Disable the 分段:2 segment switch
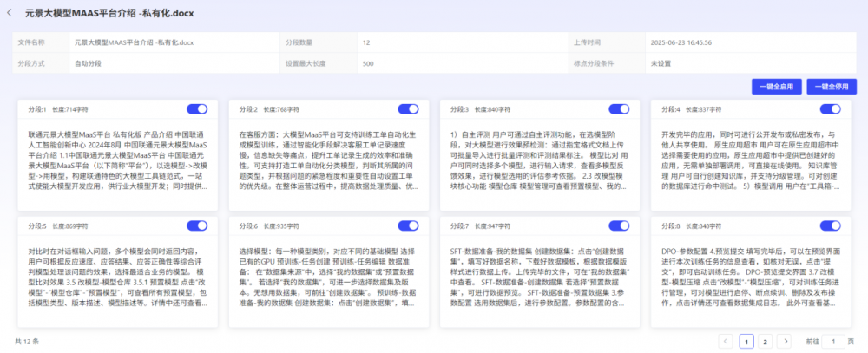The image size is (868, 353). [x=408, y=109]
